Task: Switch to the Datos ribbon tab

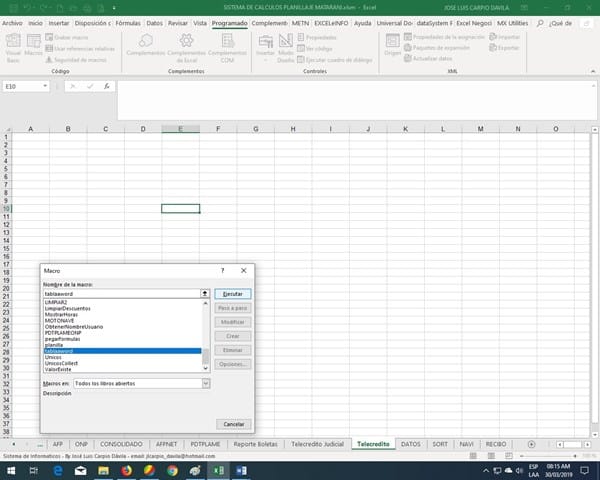Action: click(154, 21)
